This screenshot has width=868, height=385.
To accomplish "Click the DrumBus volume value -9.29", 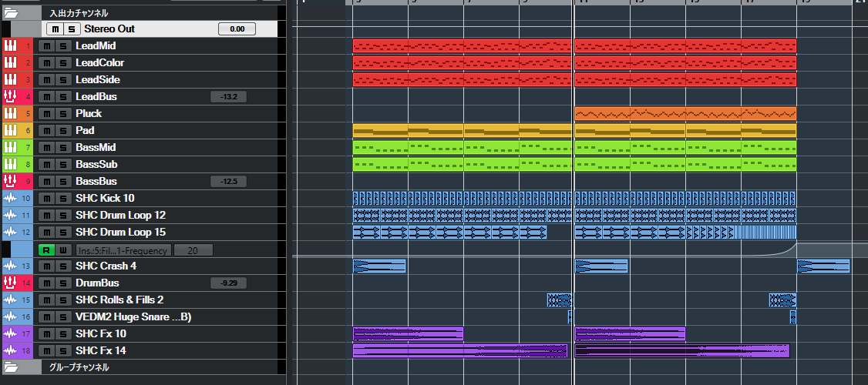I will (x=229, y=283).
